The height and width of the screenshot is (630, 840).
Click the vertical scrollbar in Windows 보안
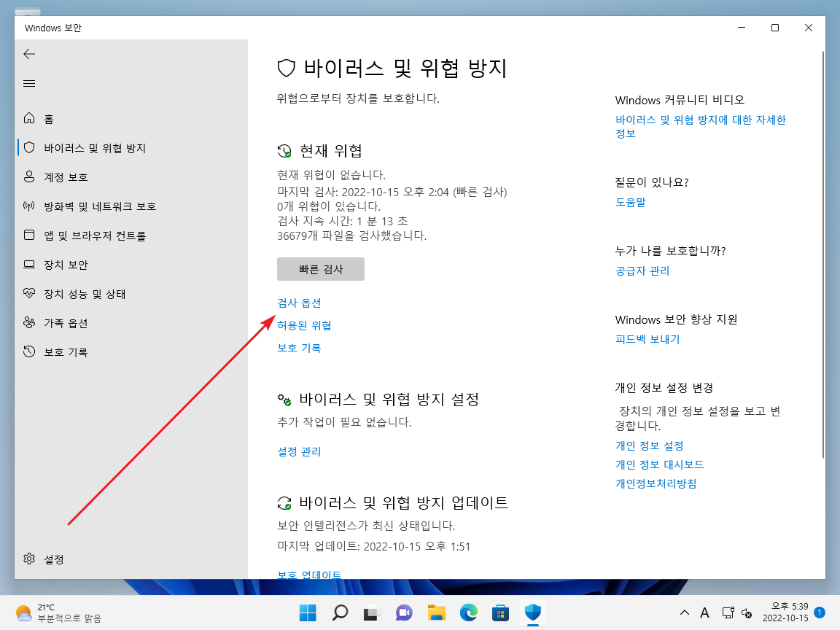[822, 255]
